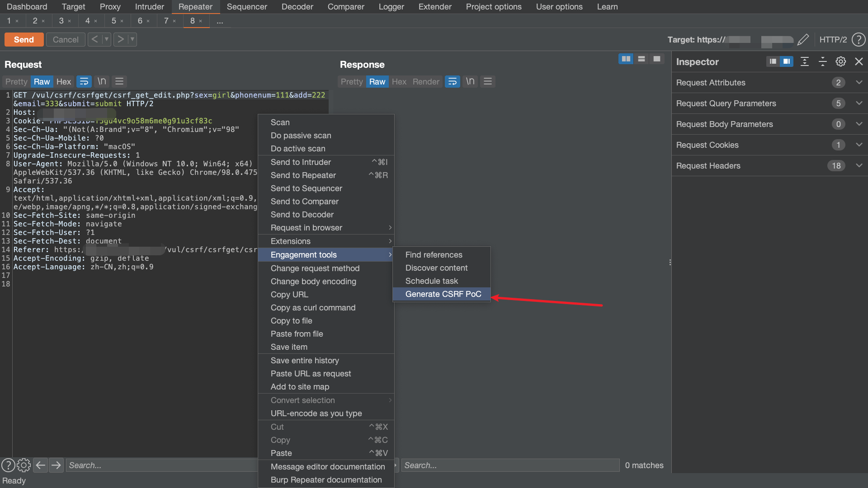Select Find references in submenu

[442, 255]
